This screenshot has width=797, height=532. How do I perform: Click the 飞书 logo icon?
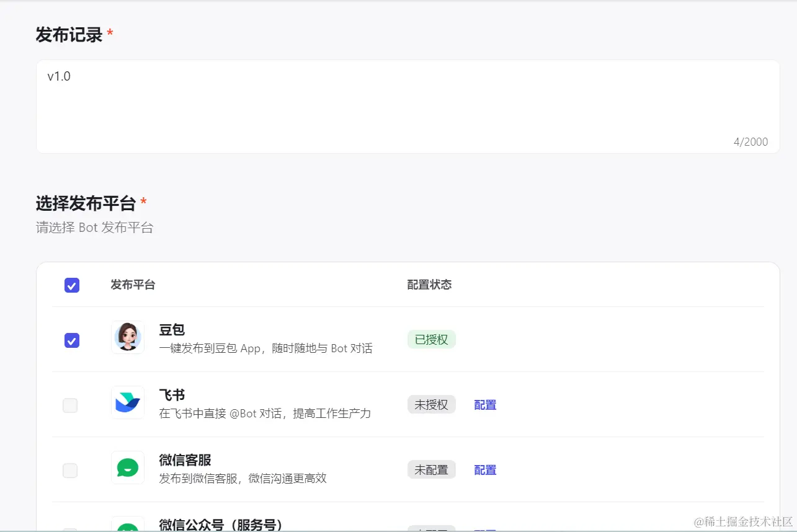pyautogui.click(x=128, y=402)
